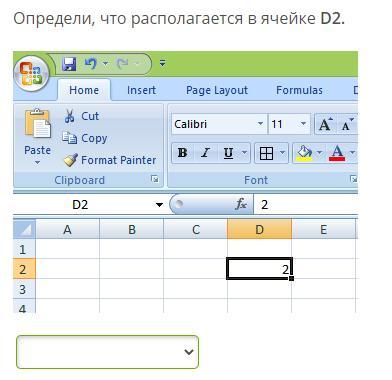Select highlighted column D header
Image resolution: width=392 pixels, height=380 pixels.
(260, 229)
